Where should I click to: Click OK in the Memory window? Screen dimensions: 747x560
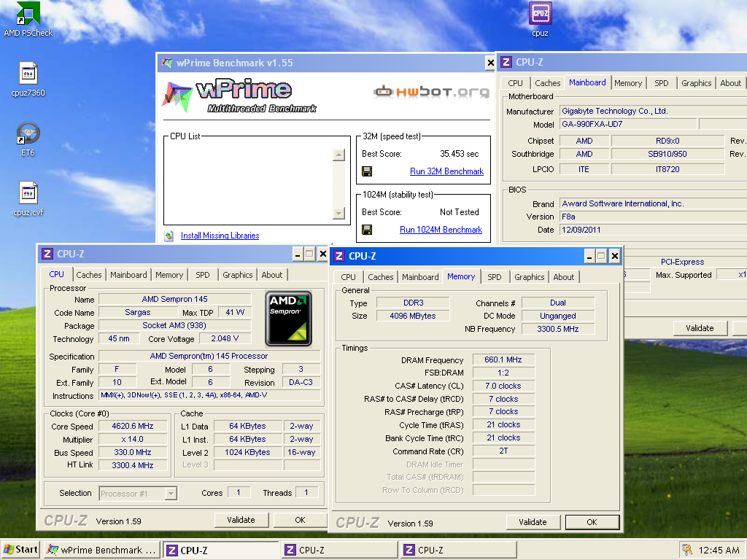click(592, 522)
